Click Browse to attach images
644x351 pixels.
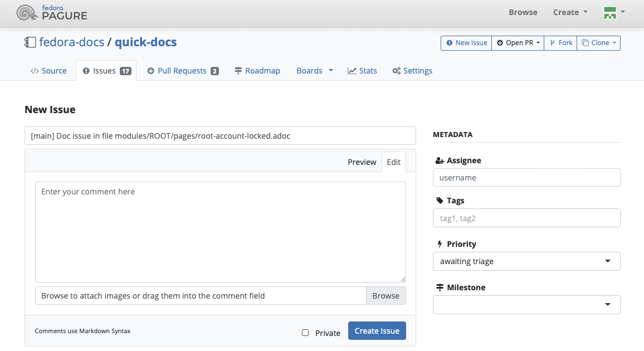pyautogui.click(x=386, y=296)
